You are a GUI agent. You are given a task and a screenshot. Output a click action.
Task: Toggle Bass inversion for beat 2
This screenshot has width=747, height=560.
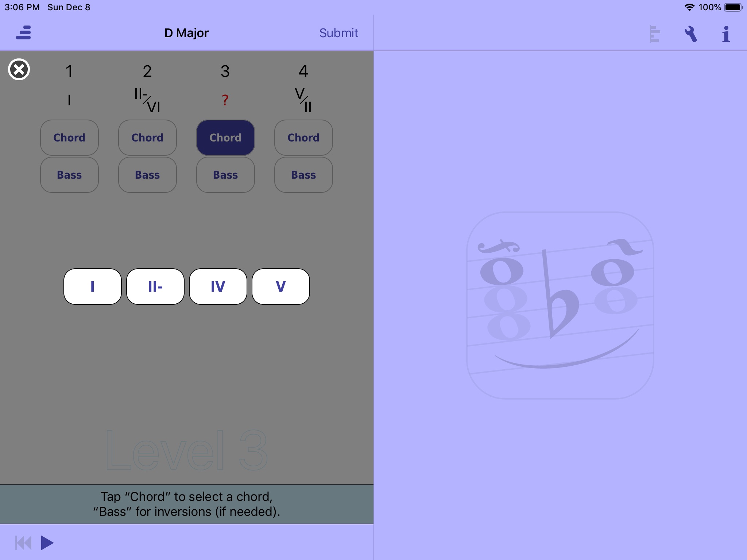click(x=147, y=175)
